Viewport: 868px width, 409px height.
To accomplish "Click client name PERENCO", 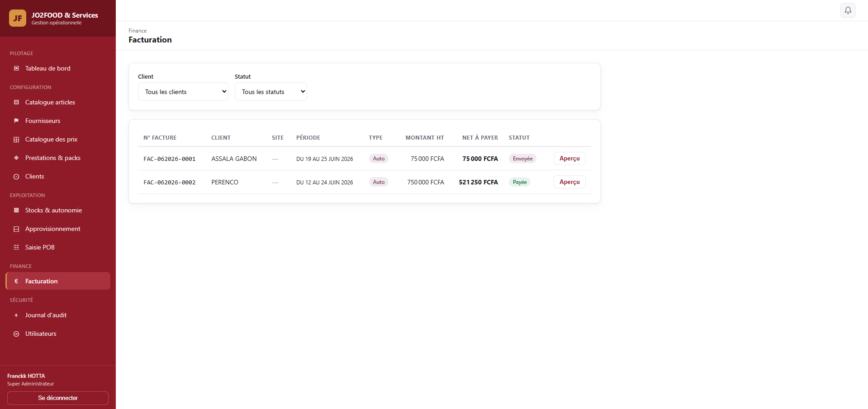I will click(x=225, y=182).
